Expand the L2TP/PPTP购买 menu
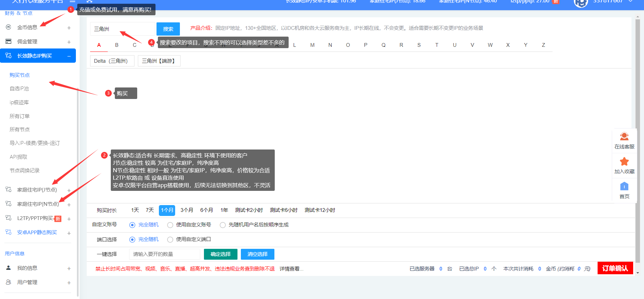644x299 pixels. (69, 219)
